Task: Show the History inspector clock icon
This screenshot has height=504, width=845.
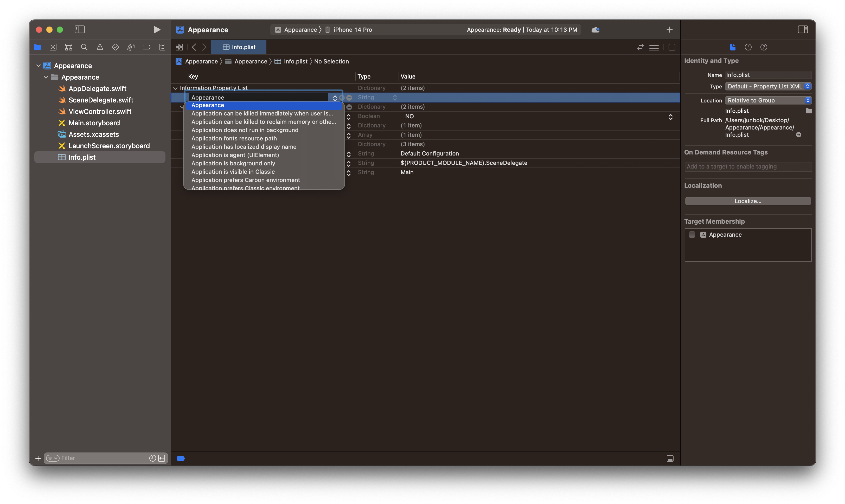Action: click(748, 47)
